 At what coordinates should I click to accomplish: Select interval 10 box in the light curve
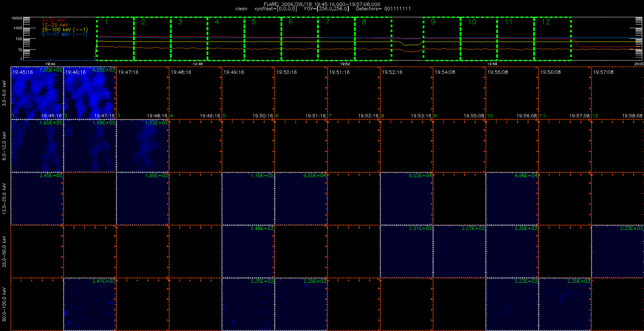click(x=479, y=39)
